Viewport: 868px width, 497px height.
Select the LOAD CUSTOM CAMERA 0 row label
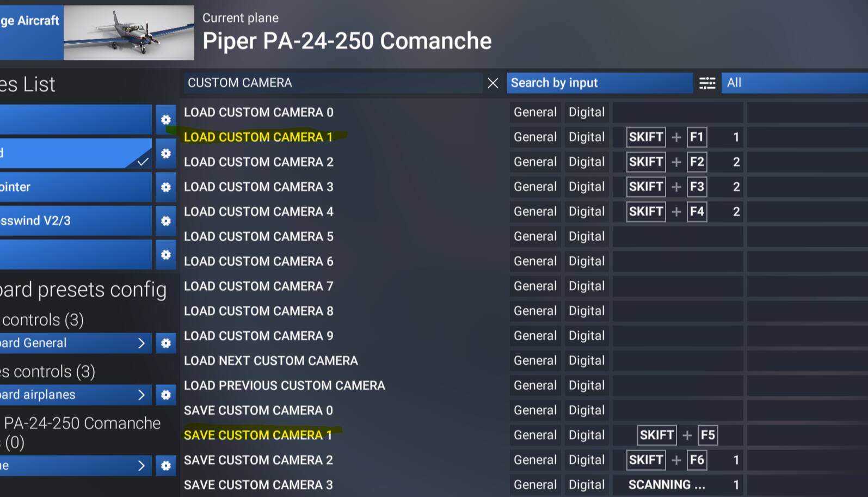point(258,112)
